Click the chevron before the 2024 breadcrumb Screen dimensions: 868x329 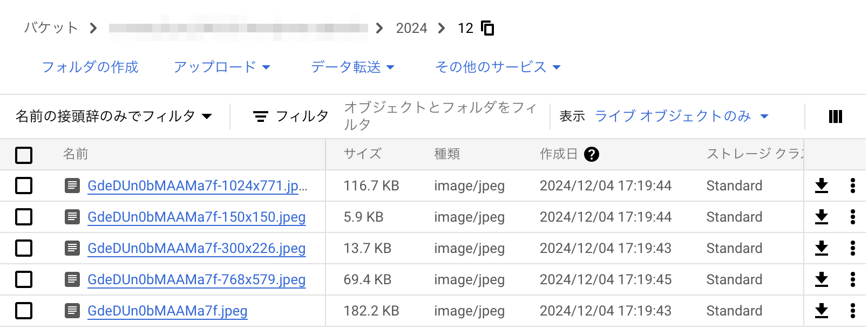tap(379, 28)
